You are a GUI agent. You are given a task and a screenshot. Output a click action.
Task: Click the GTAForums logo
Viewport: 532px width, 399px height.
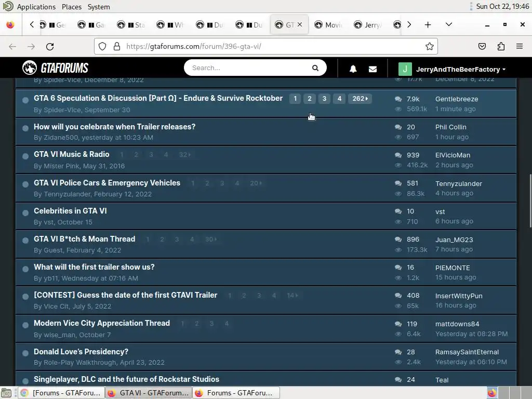click(x=55, y=68)
